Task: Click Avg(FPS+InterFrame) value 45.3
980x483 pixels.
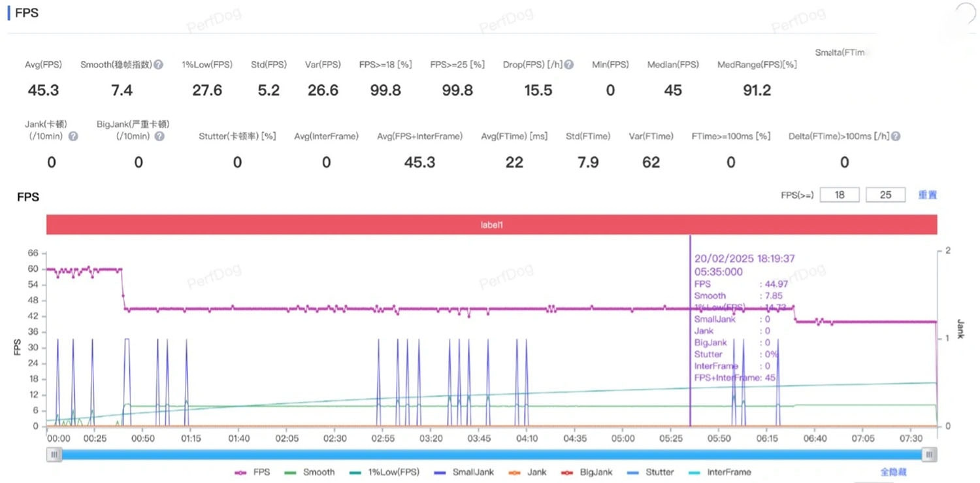Action: coord(419,162)
